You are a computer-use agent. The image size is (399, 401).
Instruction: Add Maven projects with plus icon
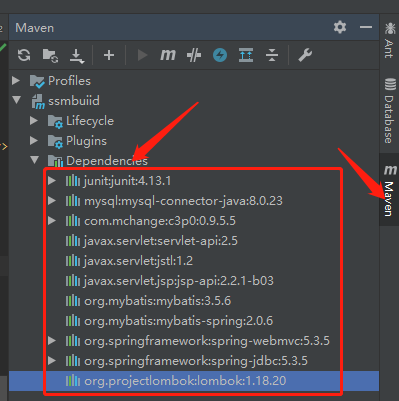click(109, 55)
